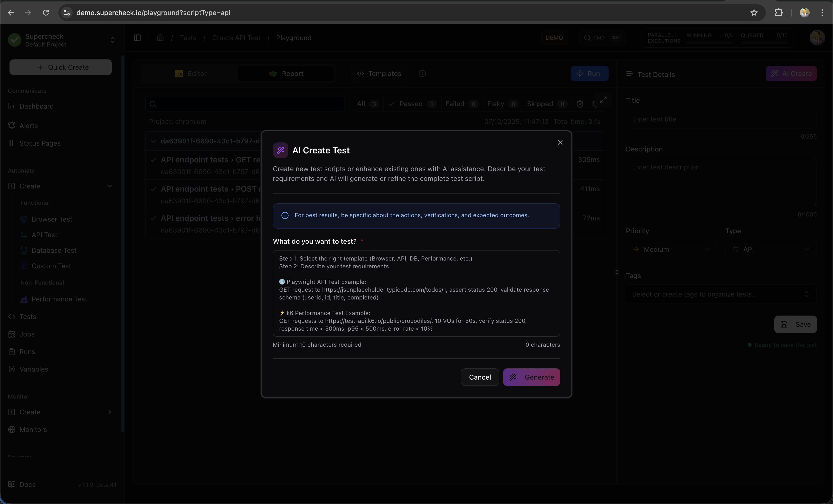Click the Generate button in the modal
This screenshot has width=833, height=504.
click(x=531, y=377)
